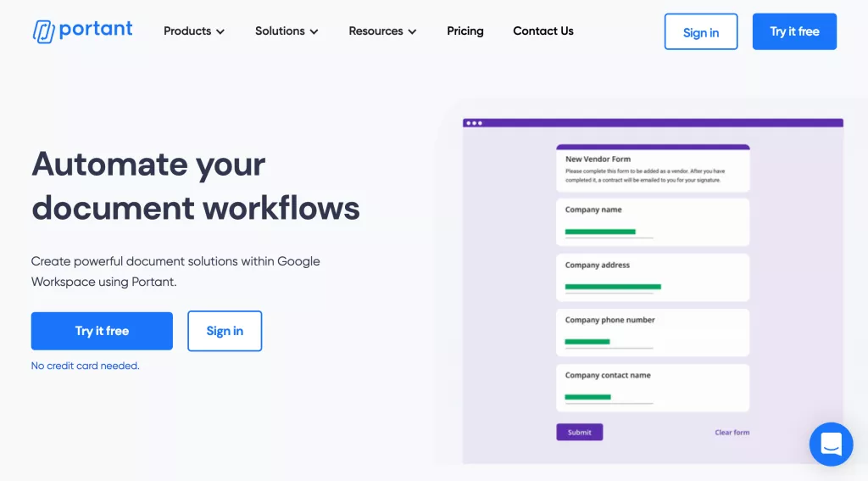This screenshot has width=868, height=481.
Task: Click the Clear form link
Action: (732, 433)
